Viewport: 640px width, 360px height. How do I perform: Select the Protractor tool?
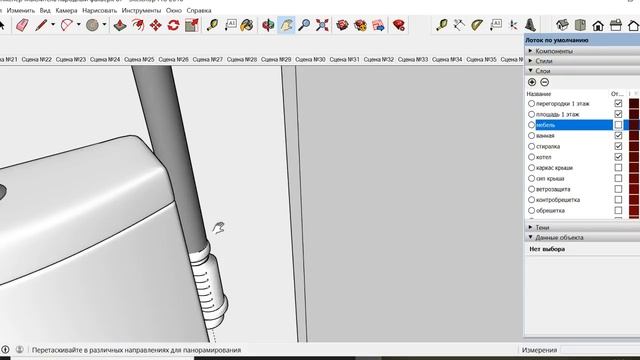[x=477, y=25]
